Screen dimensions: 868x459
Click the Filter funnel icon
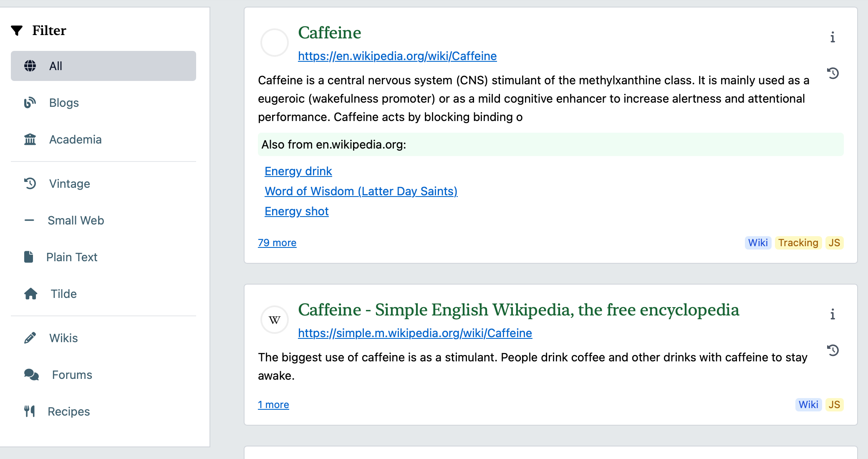tap(17, 30)
